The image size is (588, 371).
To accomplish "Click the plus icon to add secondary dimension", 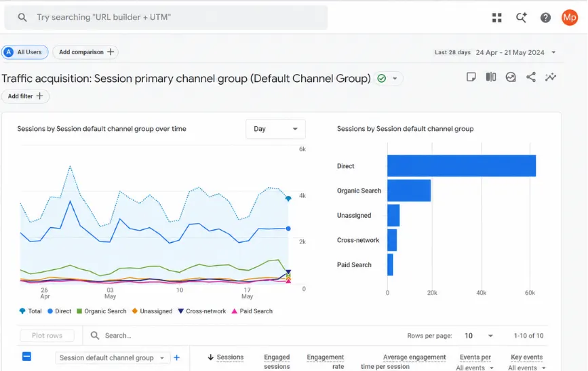I will 176,358.
